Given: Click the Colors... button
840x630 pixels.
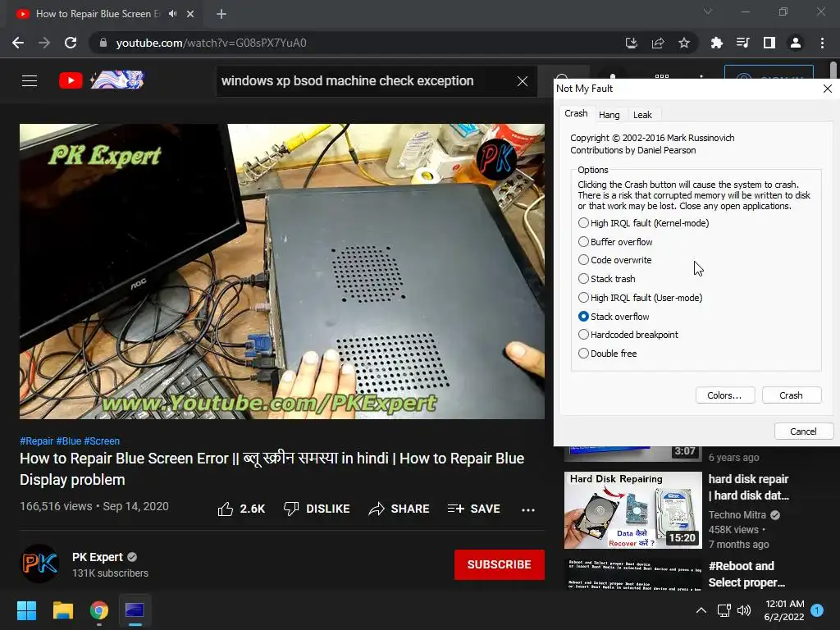Looking at the screenshot, I should [x=725, y=395].
